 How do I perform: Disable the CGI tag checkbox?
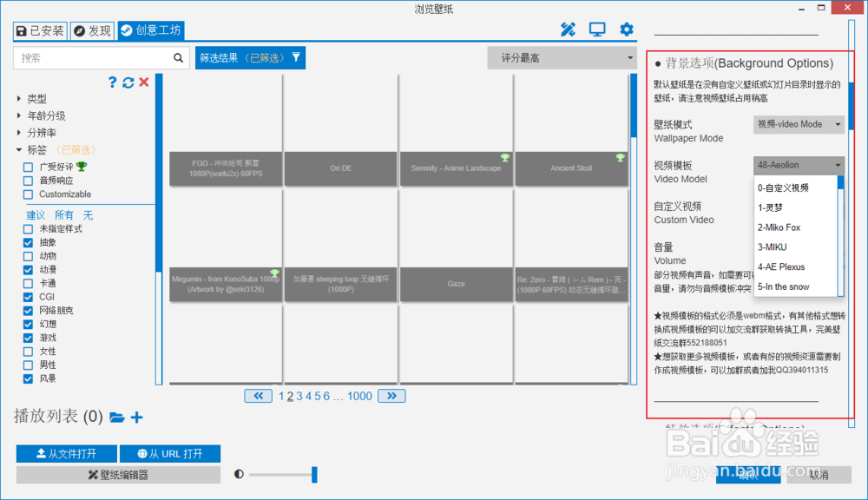pyautogui.click(x=27, y=297)
